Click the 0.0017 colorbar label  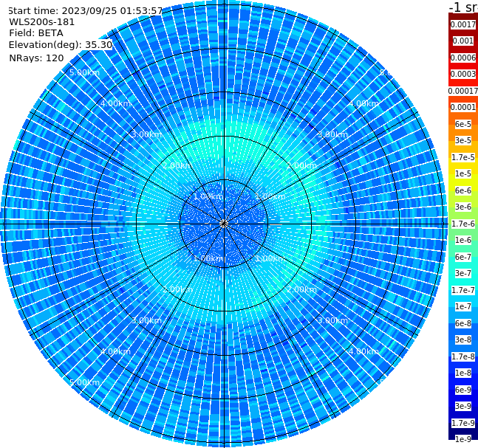(462, 24)
